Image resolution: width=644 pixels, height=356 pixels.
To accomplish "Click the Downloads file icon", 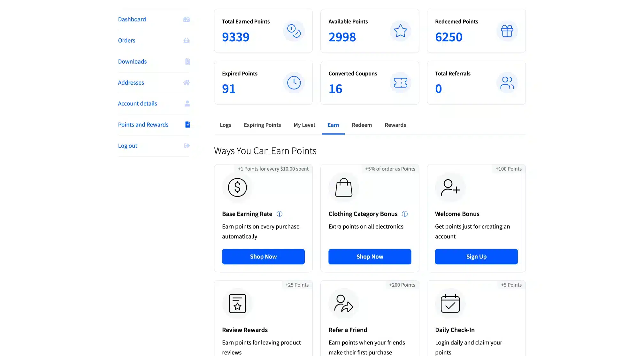I will (x=188, y=61).
